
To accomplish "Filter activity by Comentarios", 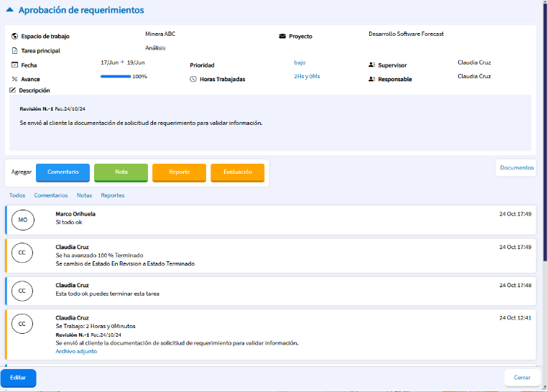I will point(51,195).
